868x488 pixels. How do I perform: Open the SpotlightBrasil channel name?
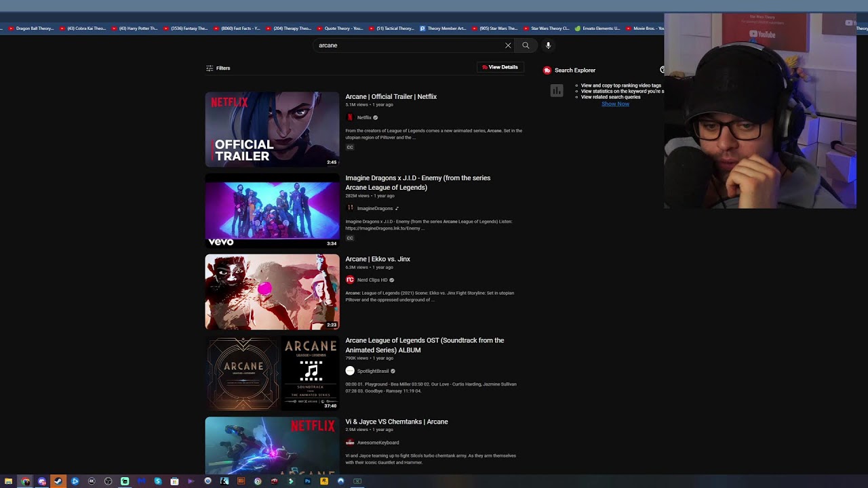(x=373, y=371)
